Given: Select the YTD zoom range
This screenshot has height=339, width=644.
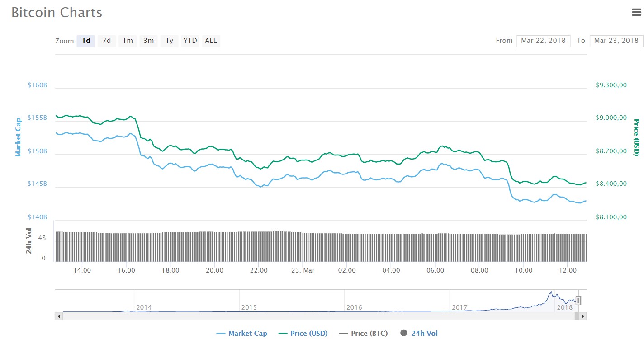Looking at the screenshot, I should [x=190, y=41].
